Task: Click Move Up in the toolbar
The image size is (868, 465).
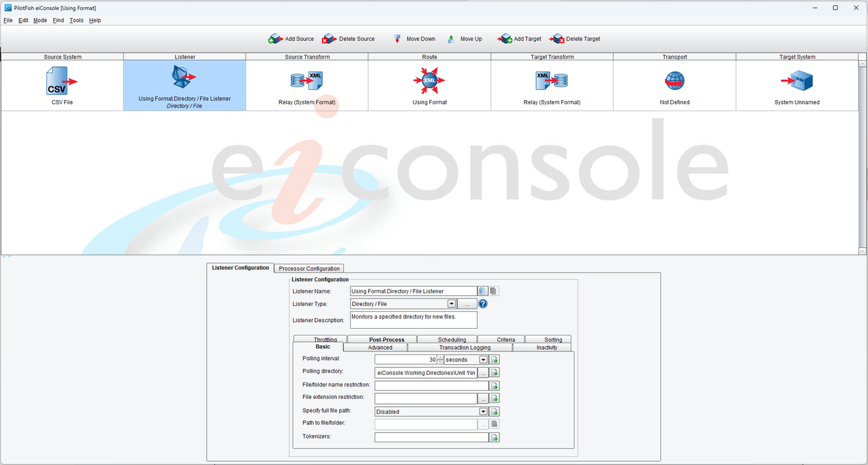Action: tap(465, 39)
